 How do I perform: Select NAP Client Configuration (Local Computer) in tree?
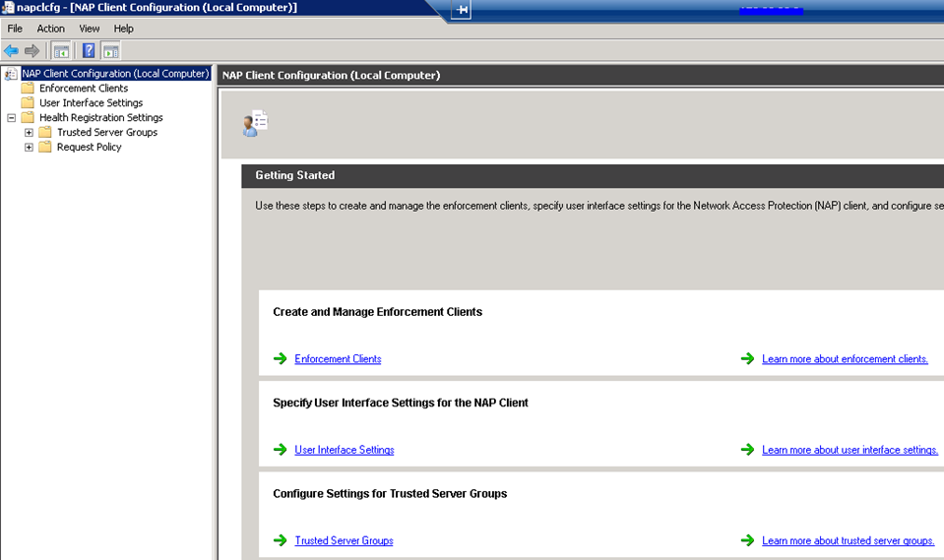point(115,74)
